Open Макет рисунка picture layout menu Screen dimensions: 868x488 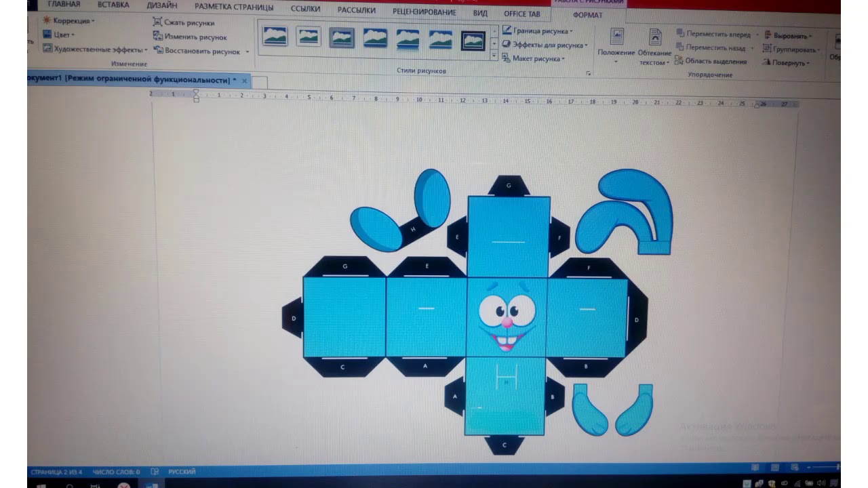pyautogui.click(x=534, y=58)
